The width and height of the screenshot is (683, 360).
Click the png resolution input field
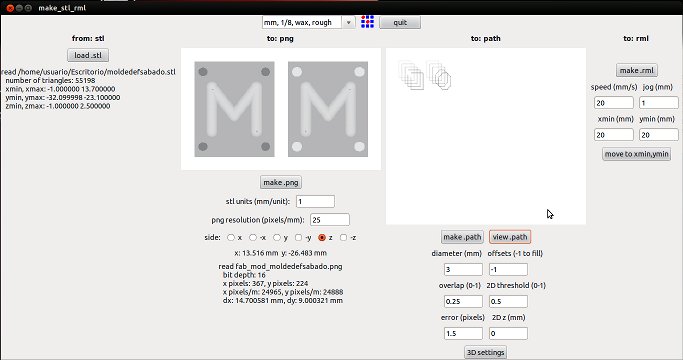330,220
